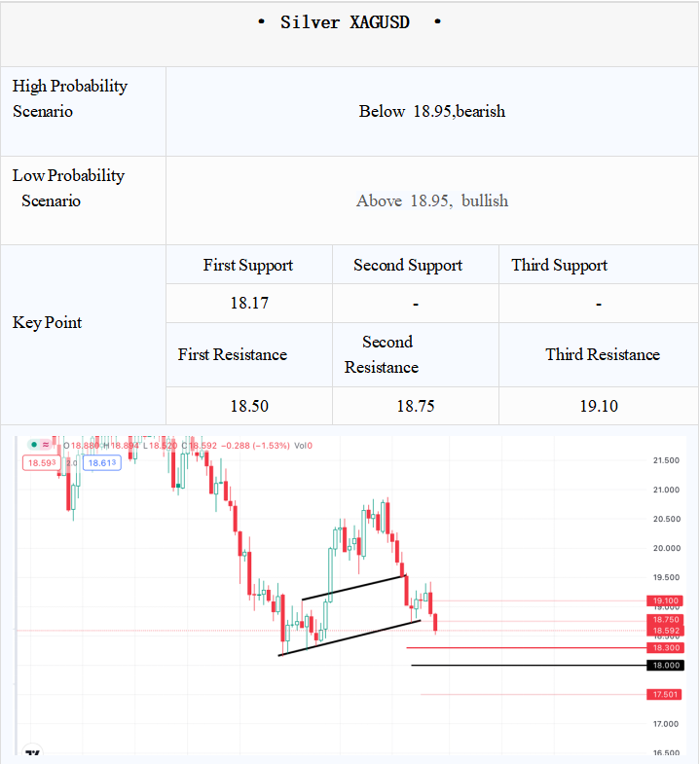Click the Second Resistance value 18.75
The image size is (700, 764).
416,406
